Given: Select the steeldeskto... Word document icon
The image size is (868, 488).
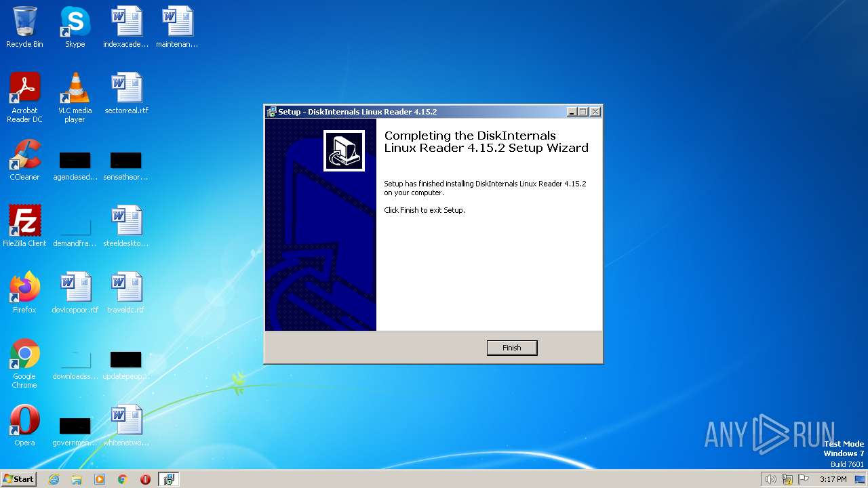Looking at the screenshot, I should [126, 226].
